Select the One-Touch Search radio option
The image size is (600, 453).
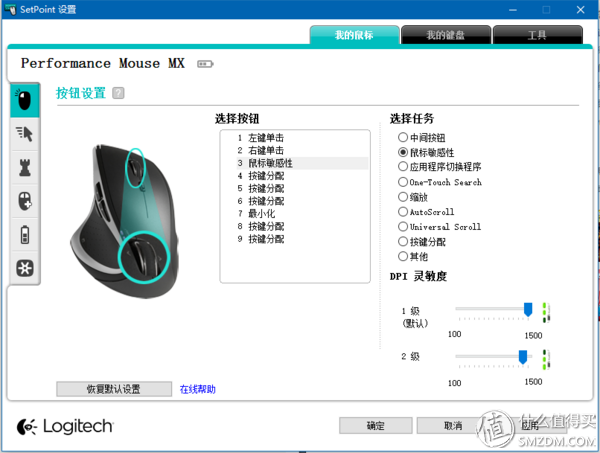[403, 182]
